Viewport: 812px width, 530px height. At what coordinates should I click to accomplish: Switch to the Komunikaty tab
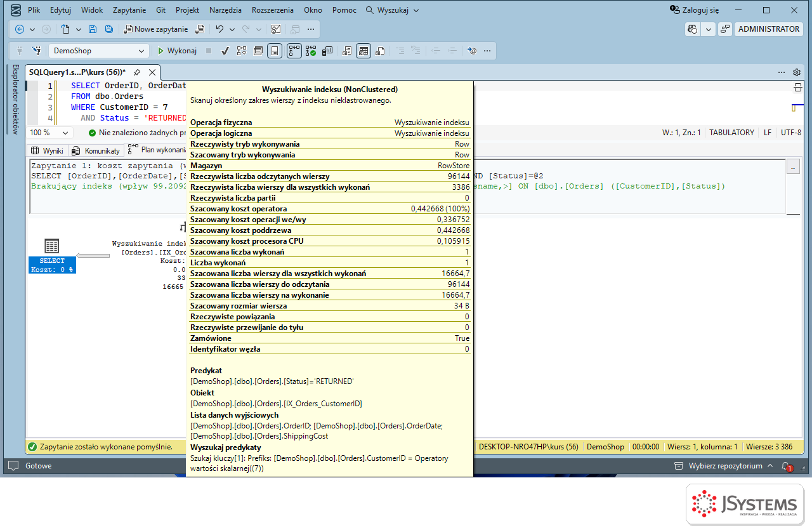point(96,150)
